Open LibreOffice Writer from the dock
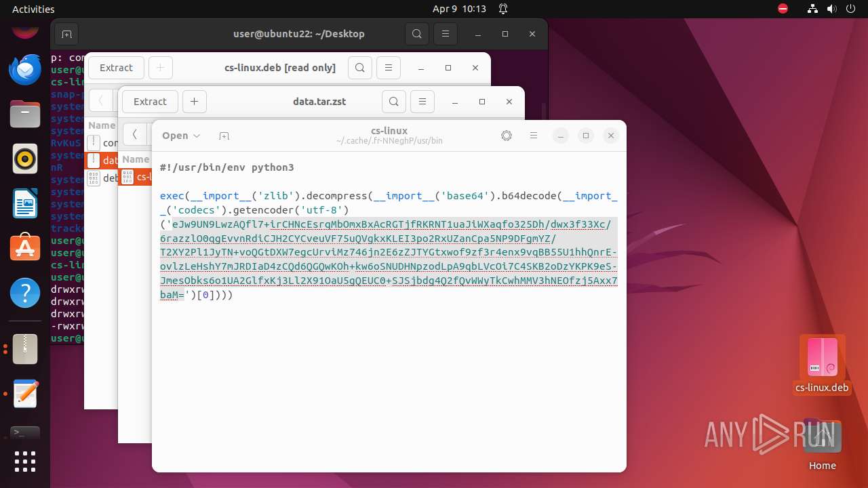The image size is (868, 488). click(25, 203)
